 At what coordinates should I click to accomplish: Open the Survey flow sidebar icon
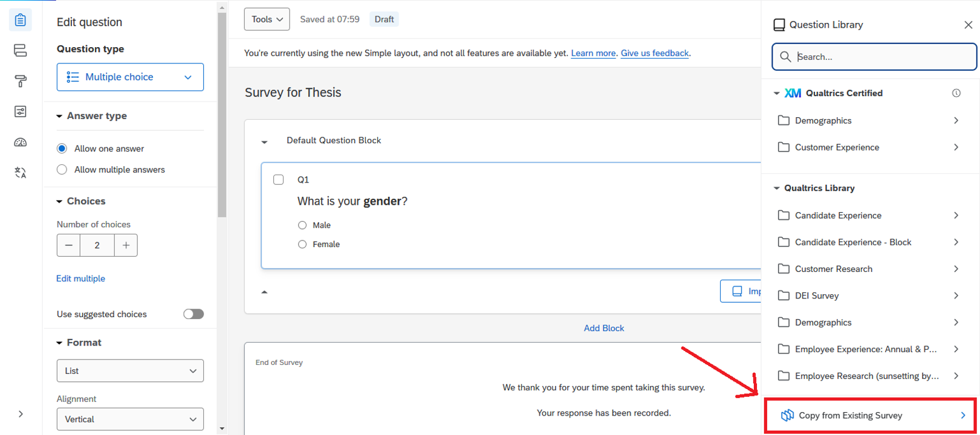tap(20, 50)
